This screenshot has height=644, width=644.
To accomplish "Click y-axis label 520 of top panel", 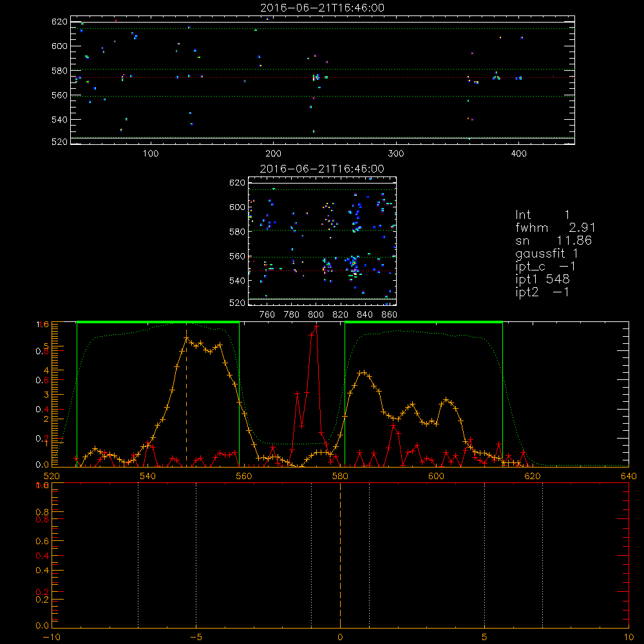I will pos(59,142).
